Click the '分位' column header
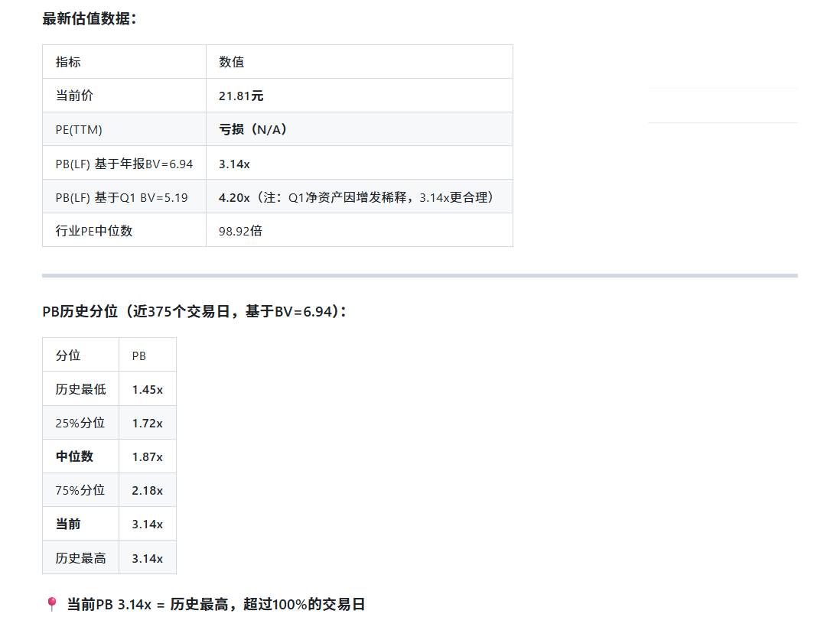The width and height of the screenshot is (840, 630). 68,356
